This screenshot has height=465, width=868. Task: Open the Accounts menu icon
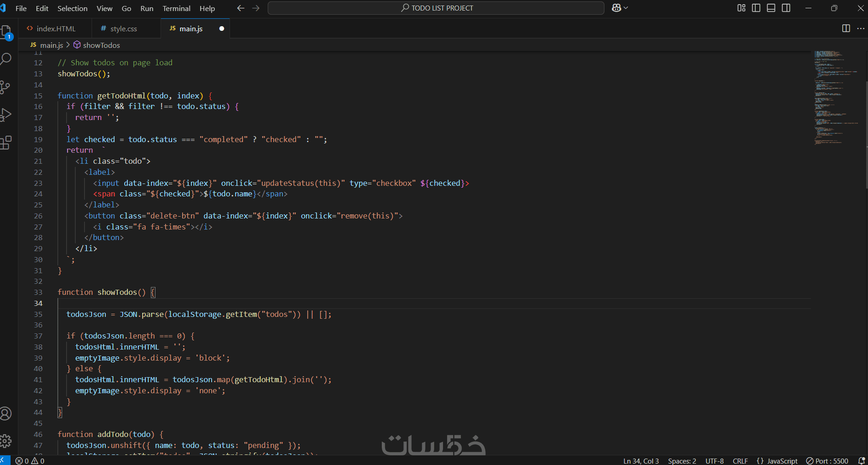(6, 413)
